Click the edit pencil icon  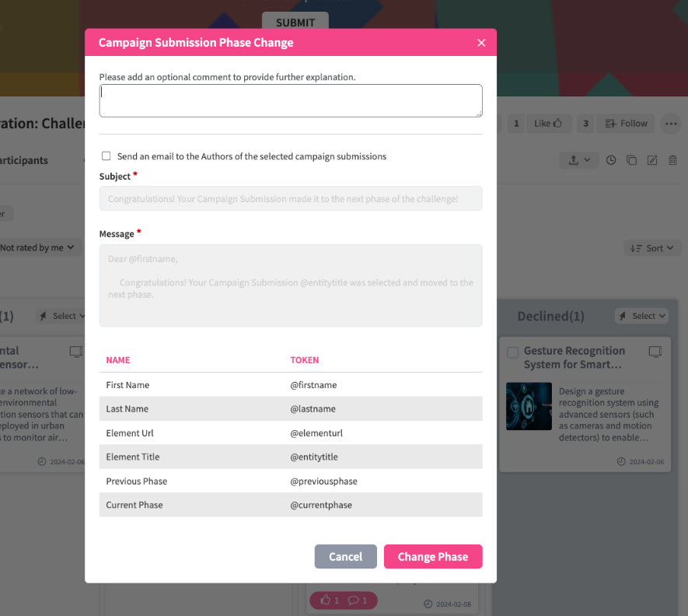(652, 160)
